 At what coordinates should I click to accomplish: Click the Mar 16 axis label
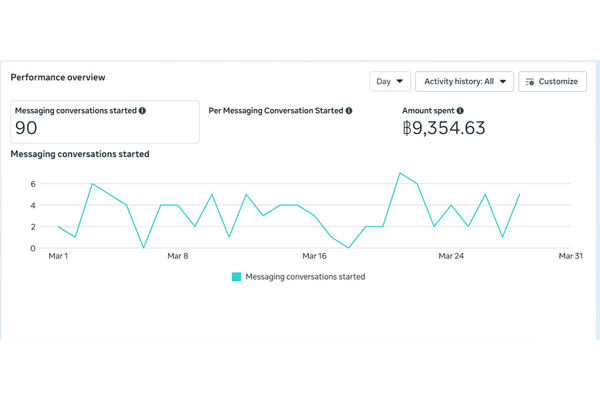[315, 257]
